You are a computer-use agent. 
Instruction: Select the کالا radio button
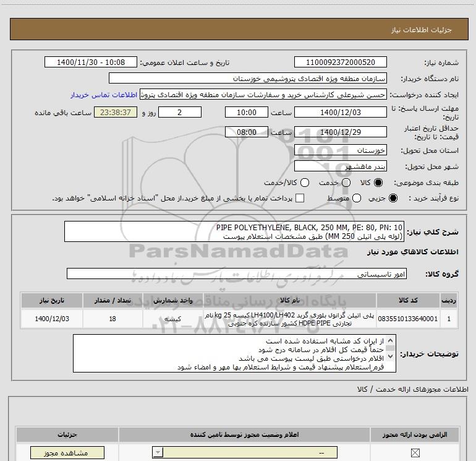pos(378,183)
